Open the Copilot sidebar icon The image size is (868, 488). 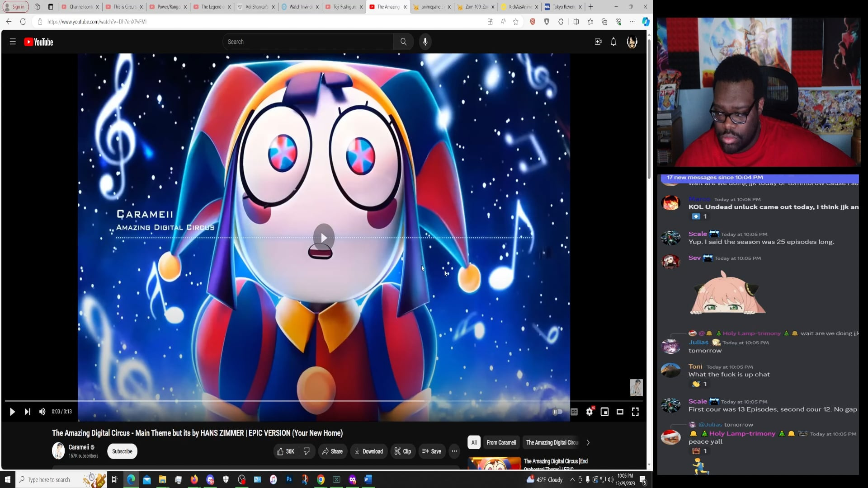pos(646,22)
